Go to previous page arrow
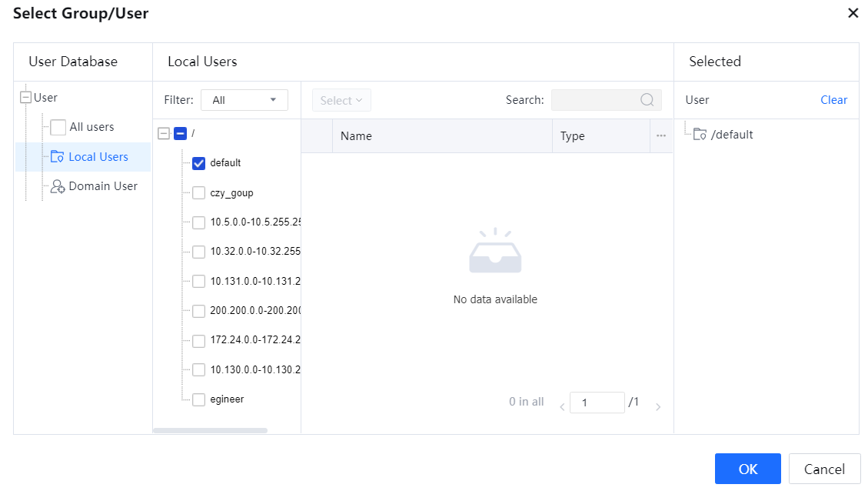Screen dimensions: 868x491 coord(562,406)
